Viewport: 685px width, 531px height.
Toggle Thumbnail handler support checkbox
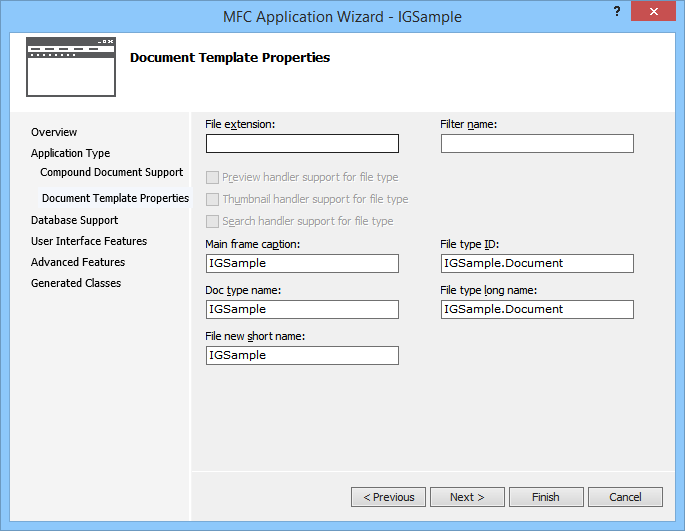(212, 199)
